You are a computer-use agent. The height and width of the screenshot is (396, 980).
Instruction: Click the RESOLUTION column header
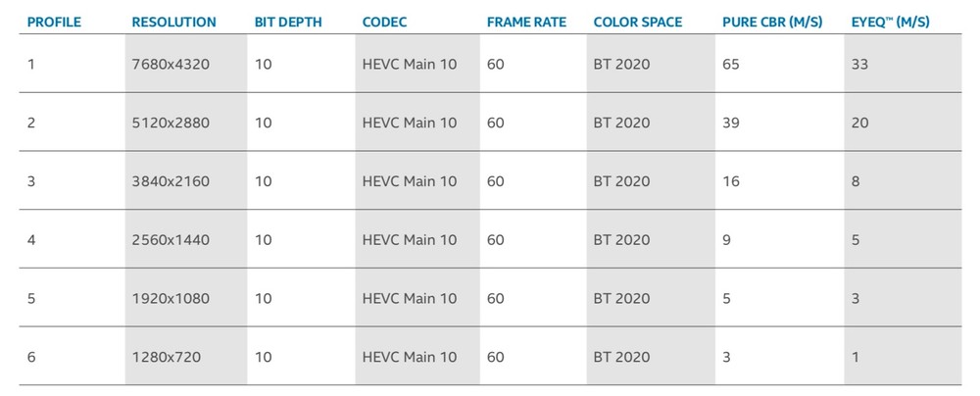[x=173, y=22]
